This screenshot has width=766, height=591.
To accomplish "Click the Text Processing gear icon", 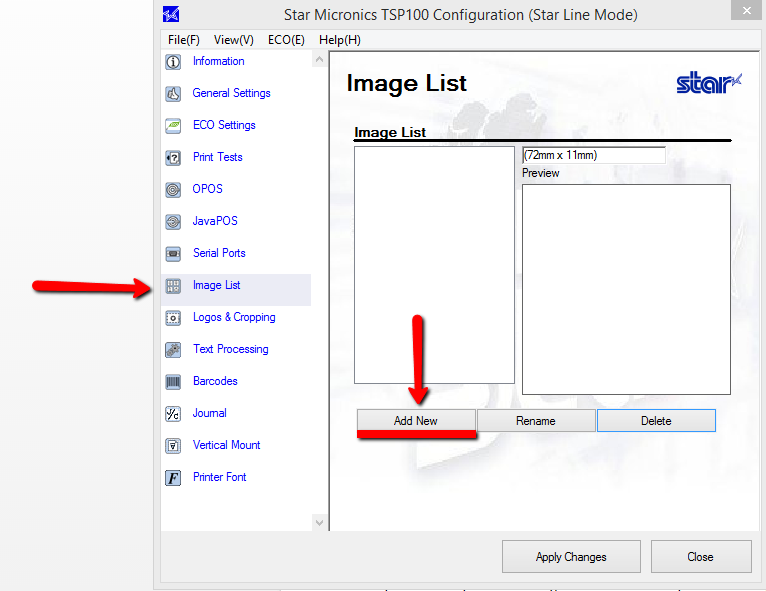I will tap(173, 350).
